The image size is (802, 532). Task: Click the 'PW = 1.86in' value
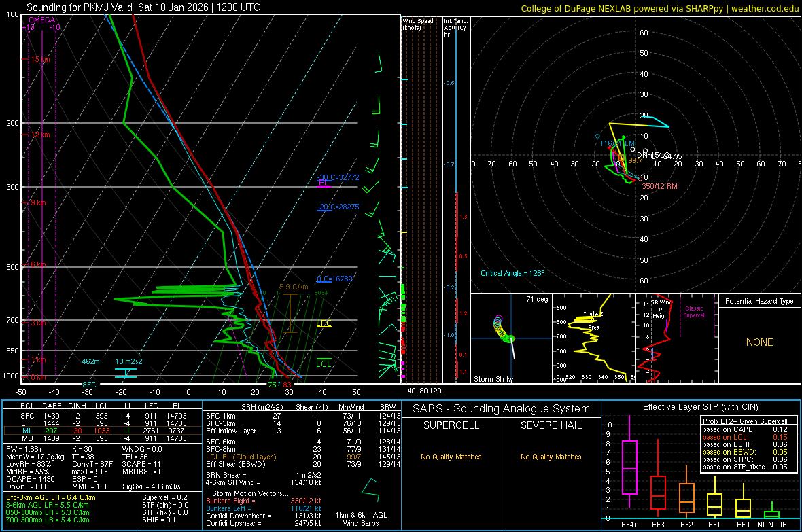pos(25,449)
